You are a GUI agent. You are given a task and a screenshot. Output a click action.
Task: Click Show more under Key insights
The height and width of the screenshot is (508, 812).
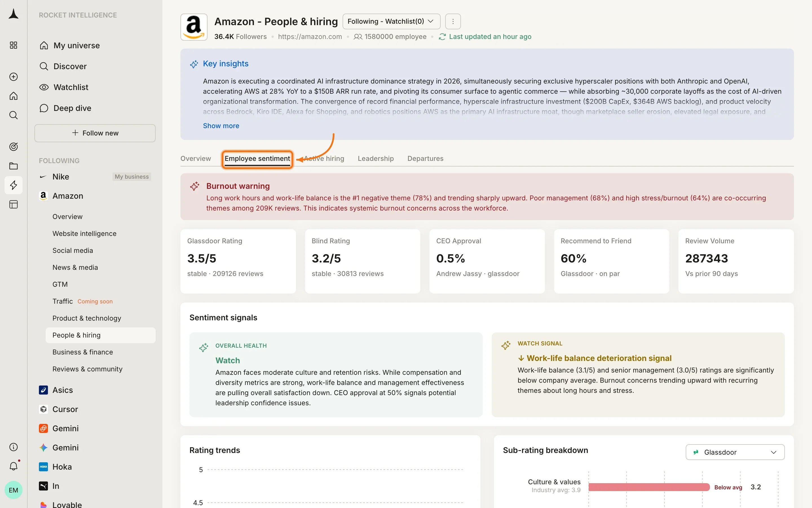click(221, 126)
